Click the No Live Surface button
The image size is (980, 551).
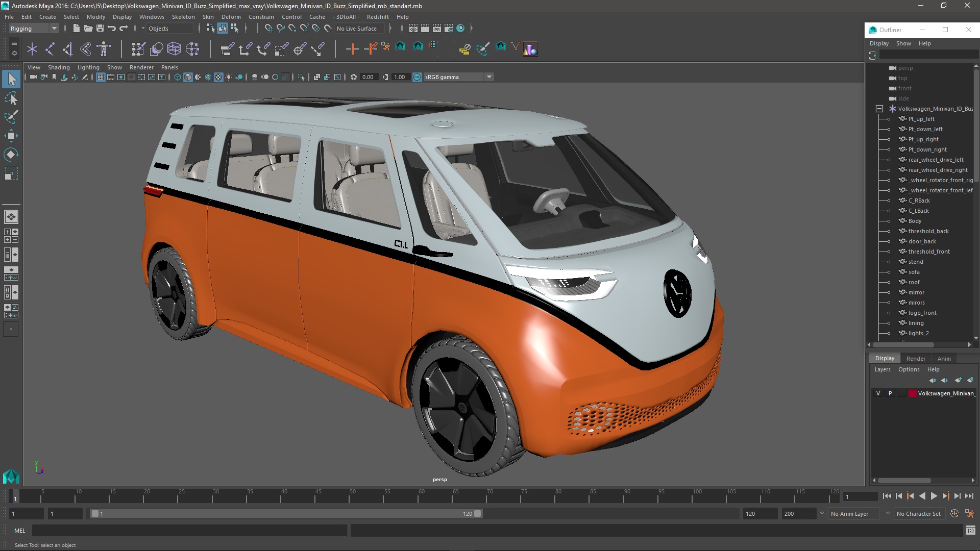coord(357,29)
